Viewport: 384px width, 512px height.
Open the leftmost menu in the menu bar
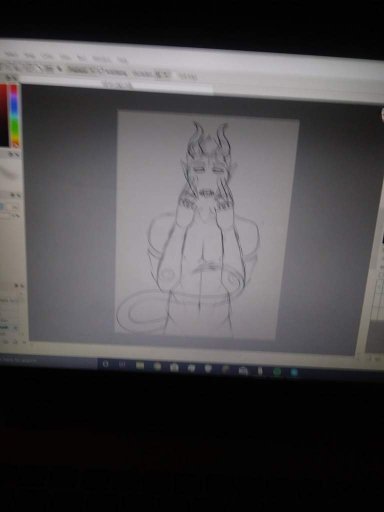(11, 54)
